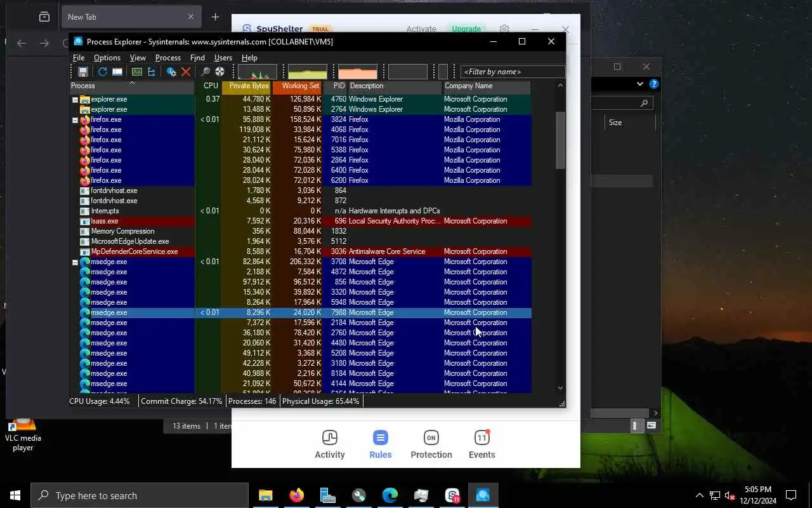
Task: Sort by the Process column header
Action: (132, 86)
